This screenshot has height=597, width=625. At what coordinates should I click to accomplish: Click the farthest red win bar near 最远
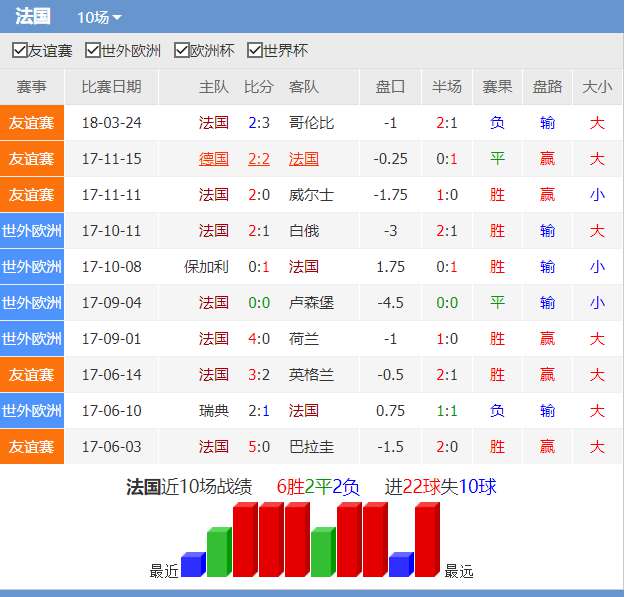click(426, 540)
